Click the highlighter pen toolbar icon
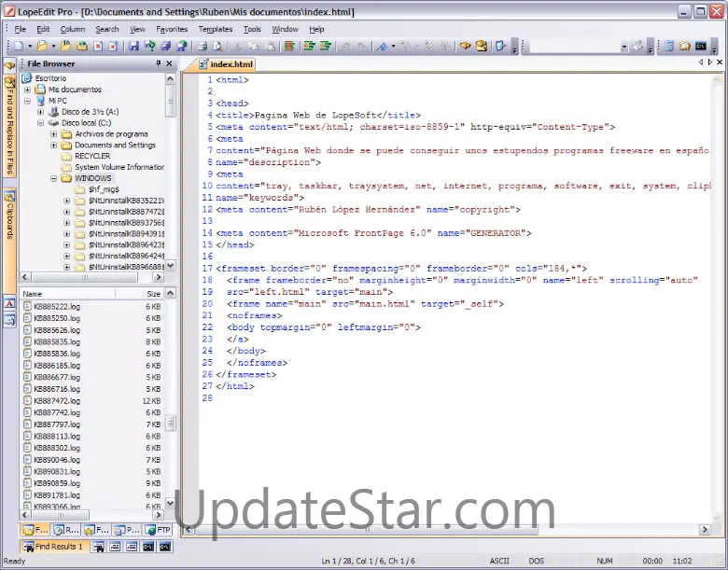The width and height of the screenshot is (728, 570). coord(382,46)
